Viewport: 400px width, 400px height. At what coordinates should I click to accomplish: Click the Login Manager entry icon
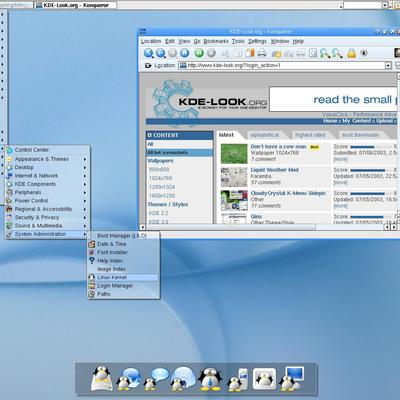[x=92, y=286]
